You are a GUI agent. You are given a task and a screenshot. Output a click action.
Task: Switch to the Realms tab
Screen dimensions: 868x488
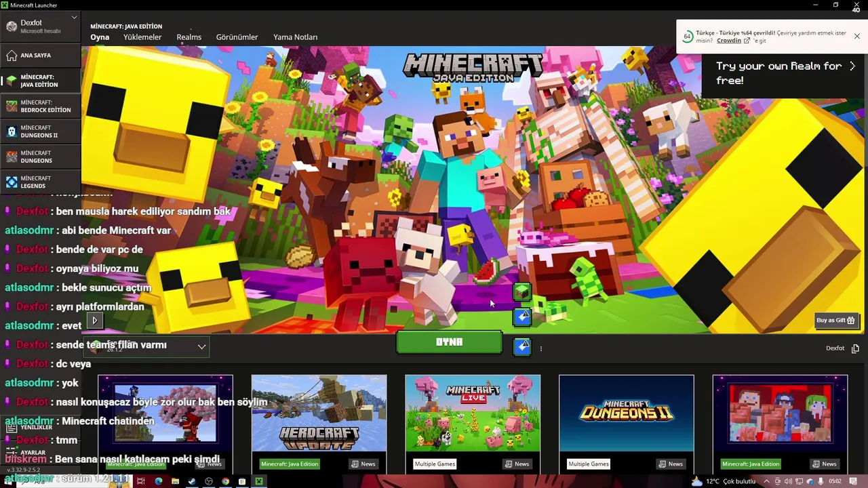tap(189, 37)
